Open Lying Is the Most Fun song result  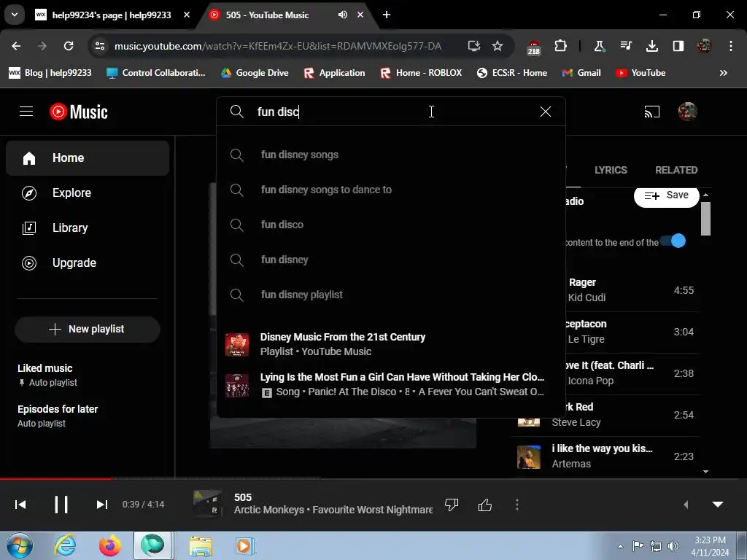point(391,385)
